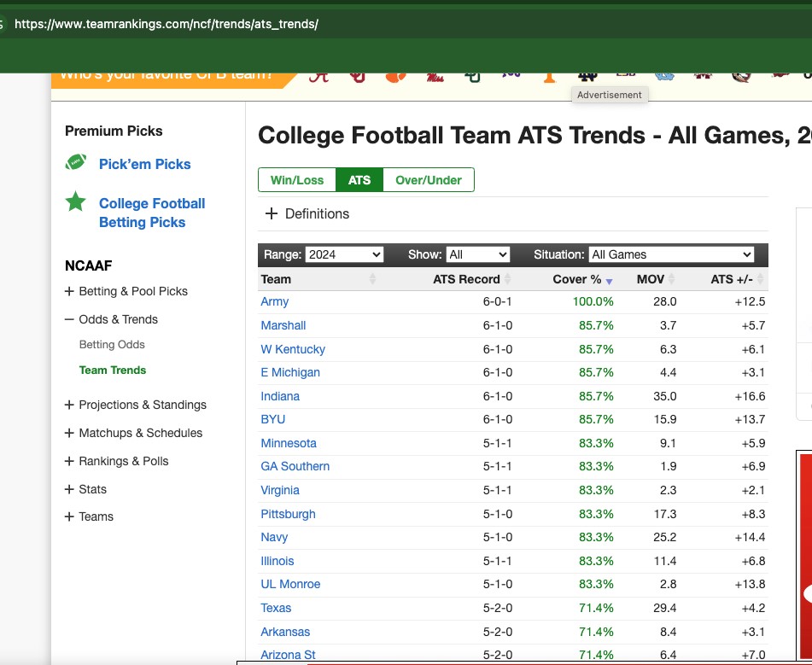Switch to the Win/Loss tab
The image size is (812, 665).
[297, 180]
